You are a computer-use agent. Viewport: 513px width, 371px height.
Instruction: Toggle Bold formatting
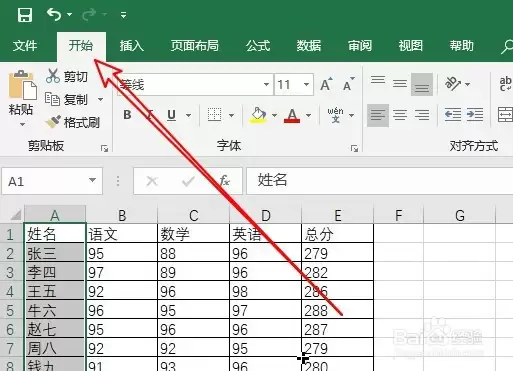click(127, 115)
